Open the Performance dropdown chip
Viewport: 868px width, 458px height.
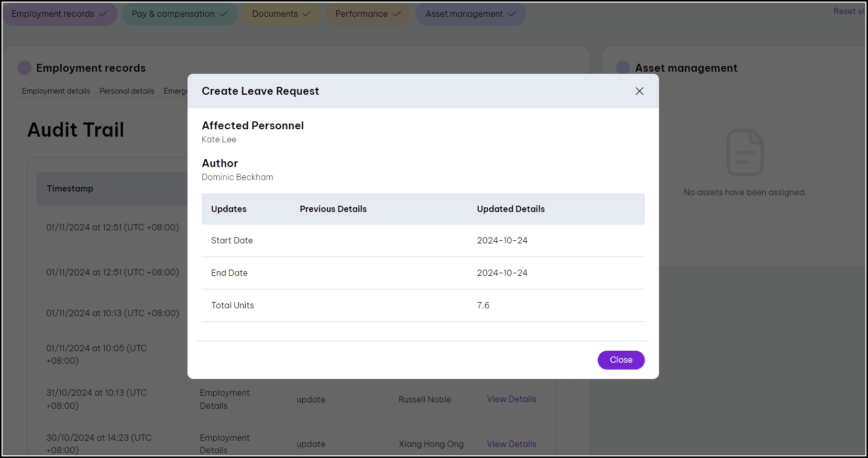368,14
